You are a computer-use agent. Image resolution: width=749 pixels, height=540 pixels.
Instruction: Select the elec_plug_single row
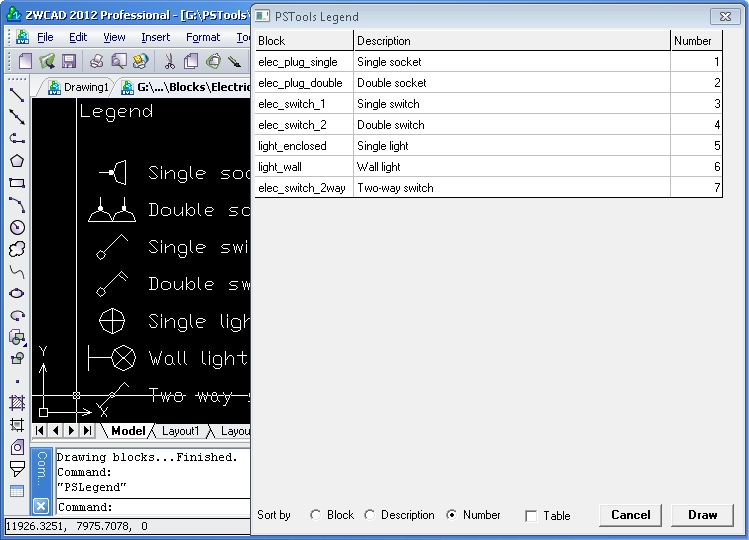coord(489,62)
